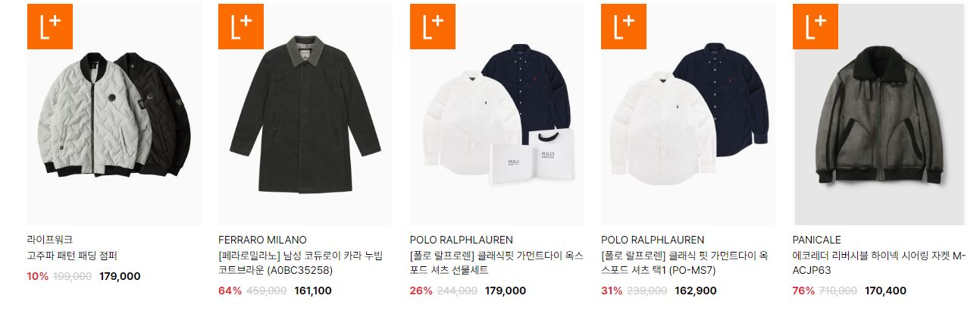The image size is (980, 311).
Task: Open the Panicale shearling jacket image
Action: pyautogui.click(x=880, y=115)
